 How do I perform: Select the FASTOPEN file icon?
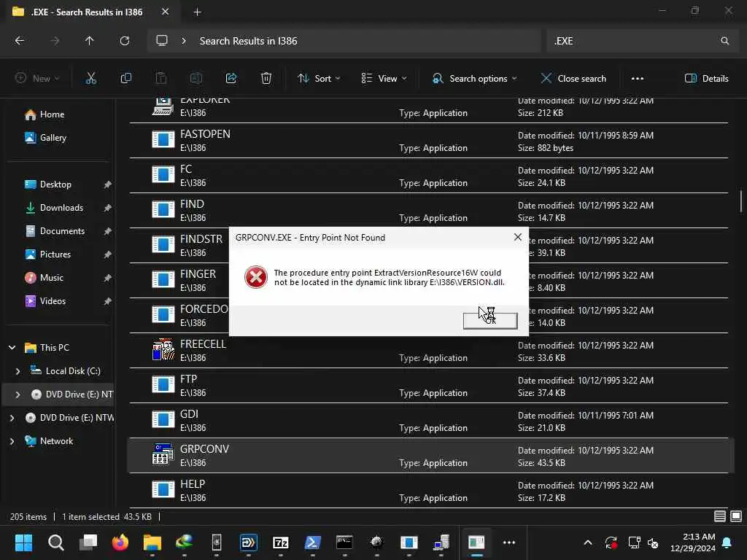coord(163,139)
